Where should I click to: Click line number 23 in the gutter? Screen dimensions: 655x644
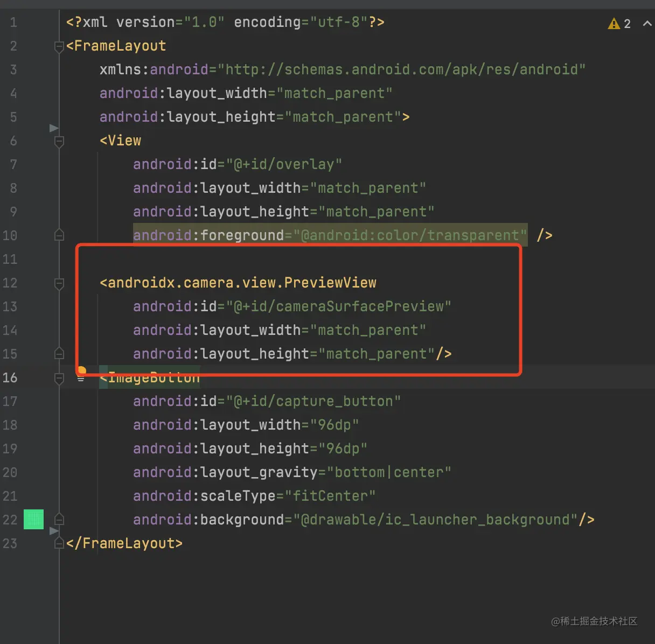[10, 543]
